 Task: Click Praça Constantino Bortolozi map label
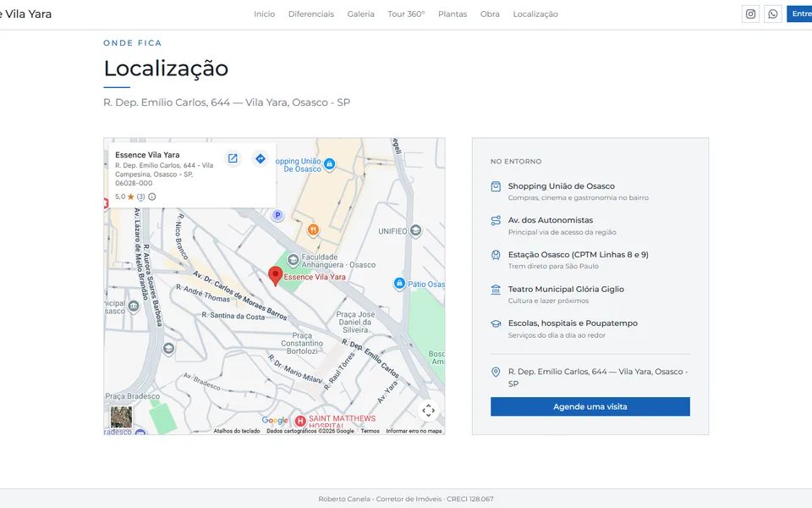[302, 343]
